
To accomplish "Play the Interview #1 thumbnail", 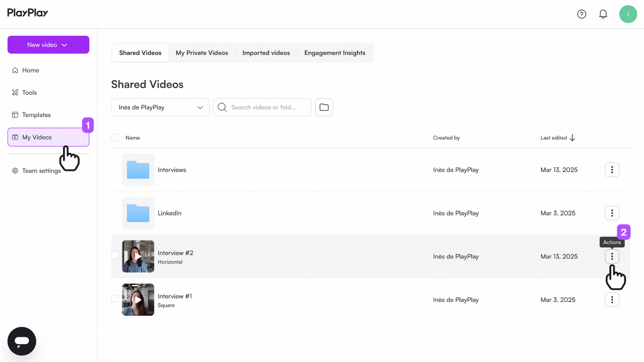I will pyautogui.click(x=138, y=300).
